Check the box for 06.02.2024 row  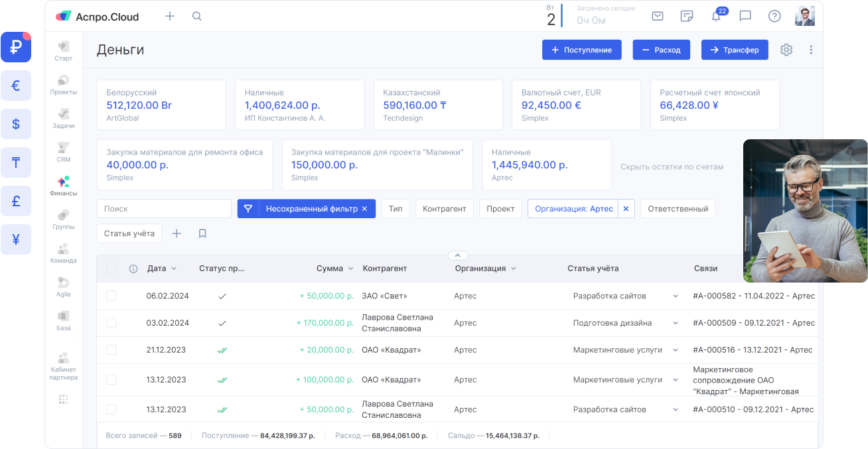click(x=111, y=296)
